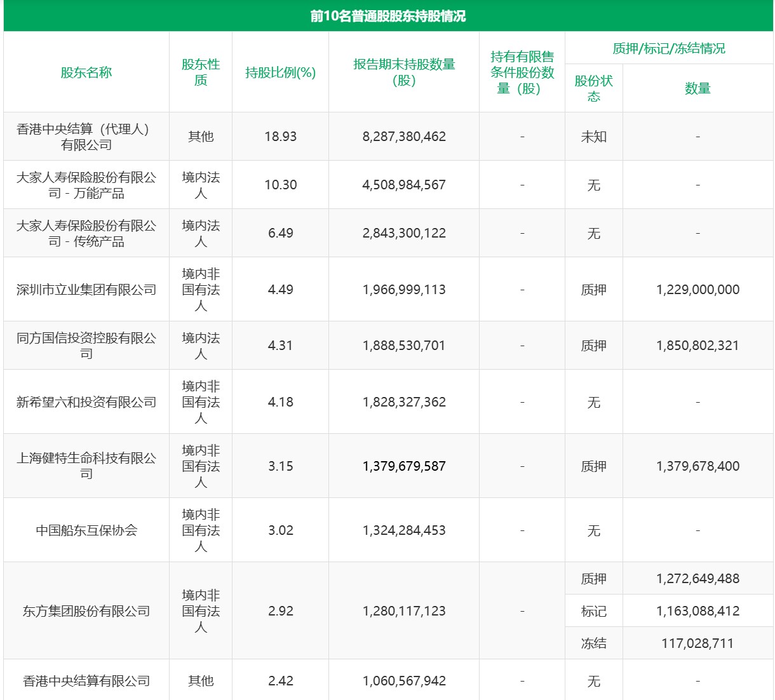This screenshot has height=700, width=775.
Task: Click 无 status in 中国船东互保协会 row
Action: [x=594, y=530]
